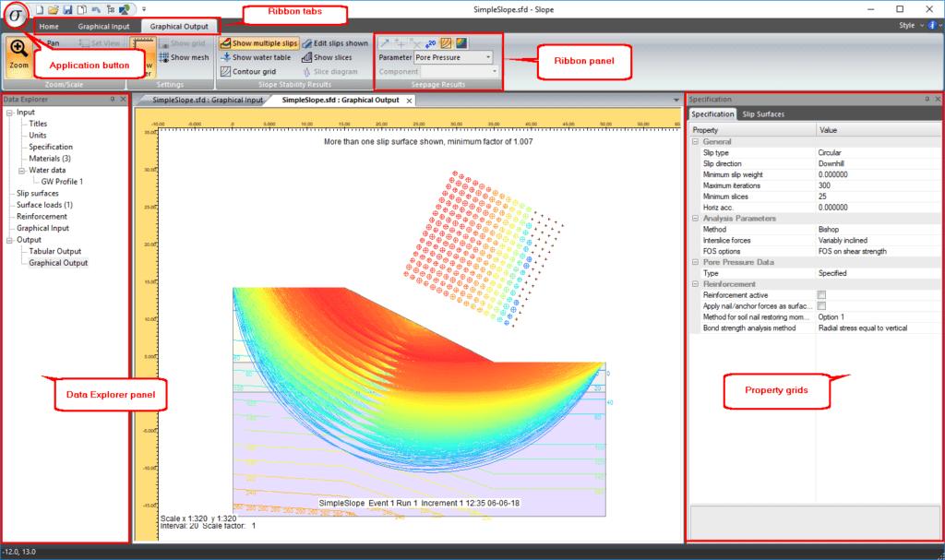Click the blue help info icon beside Style
The height and width of the screenshot is (560, 945).
[x=932, y=25]
